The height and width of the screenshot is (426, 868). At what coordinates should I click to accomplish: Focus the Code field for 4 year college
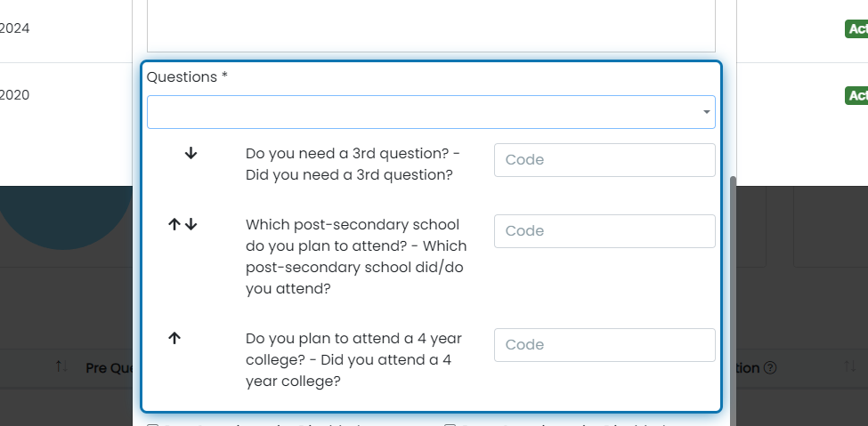click(x=604, y=345)
